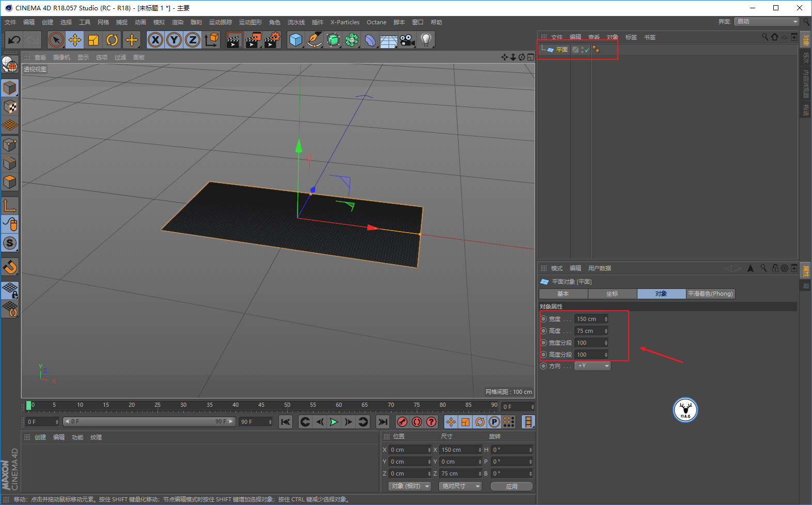The width and height of the screenshot is (812, 505).
Task: Play the animation forward
Action: pos(334,422)
